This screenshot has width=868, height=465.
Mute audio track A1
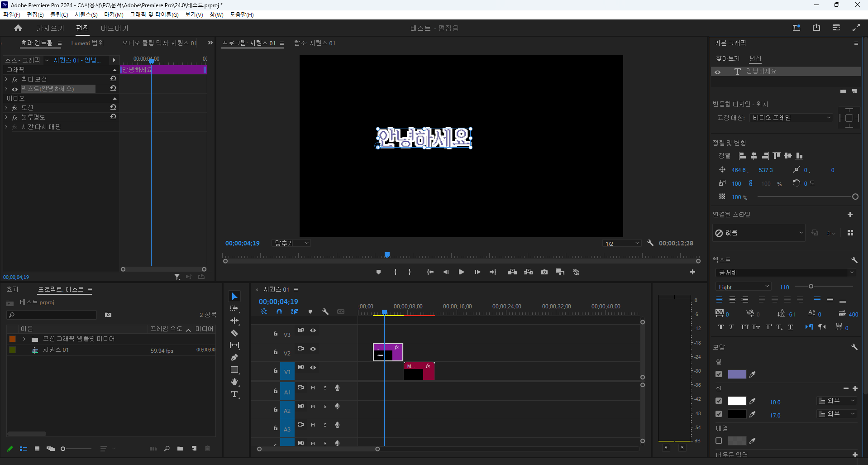coord(312,388)
